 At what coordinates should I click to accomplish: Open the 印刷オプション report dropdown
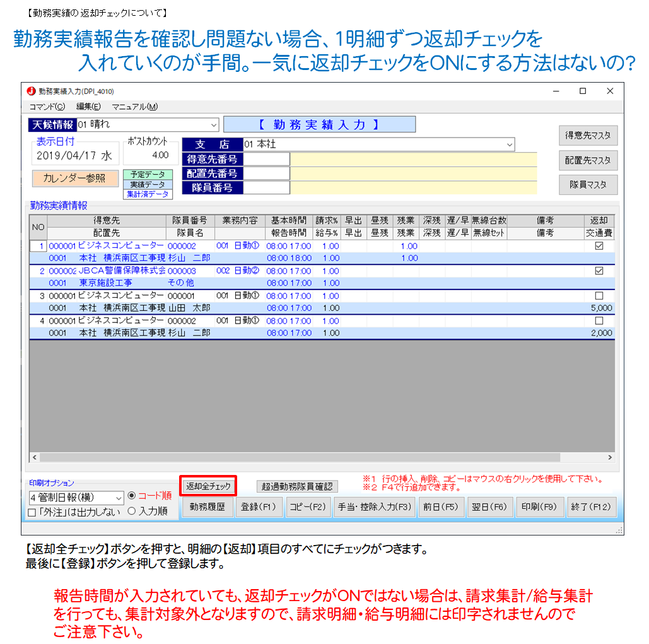(118, 498)
